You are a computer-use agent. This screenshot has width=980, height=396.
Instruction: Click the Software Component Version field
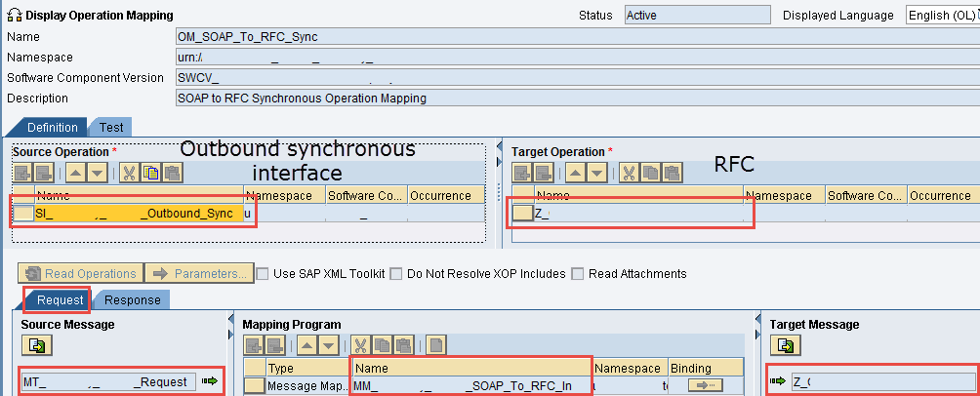[x=578, y=77]
